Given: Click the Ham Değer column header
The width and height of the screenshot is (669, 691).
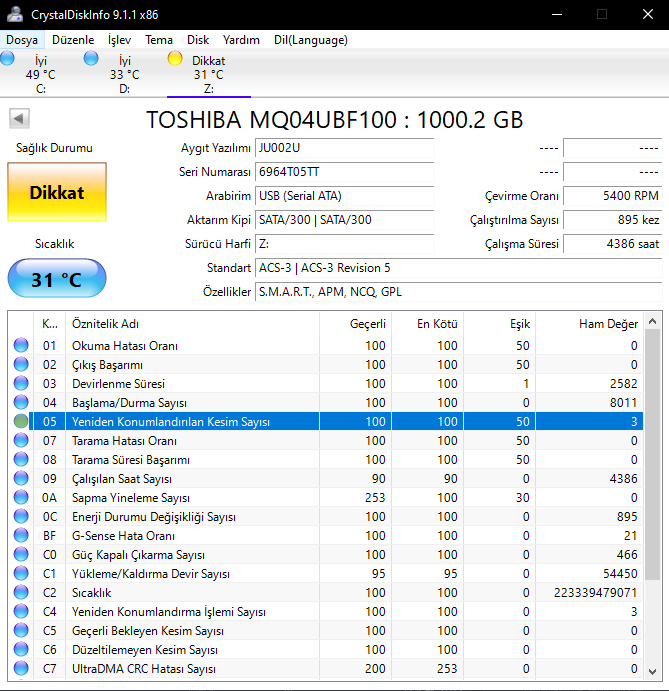Looking at the screenshot, I should click(589, 324).
